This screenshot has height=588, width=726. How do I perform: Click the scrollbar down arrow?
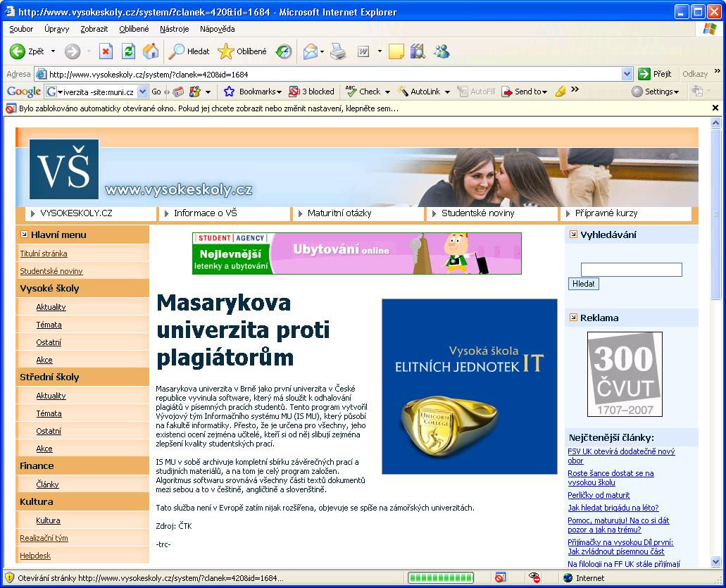[x=716, y=562]
